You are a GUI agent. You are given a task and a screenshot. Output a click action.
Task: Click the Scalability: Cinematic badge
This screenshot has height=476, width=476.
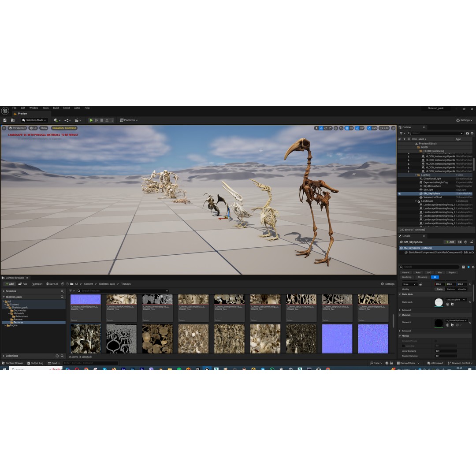tap(64, 128)
